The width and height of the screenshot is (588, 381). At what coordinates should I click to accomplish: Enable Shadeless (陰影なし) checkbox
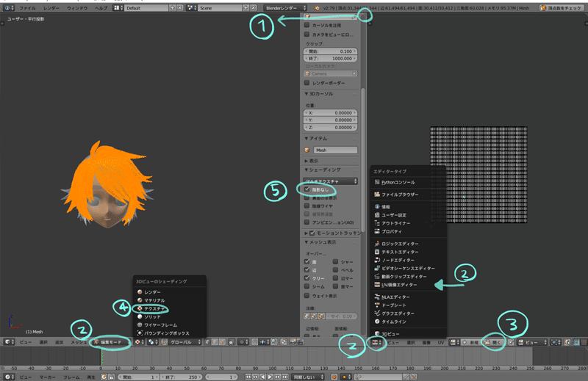307,189
